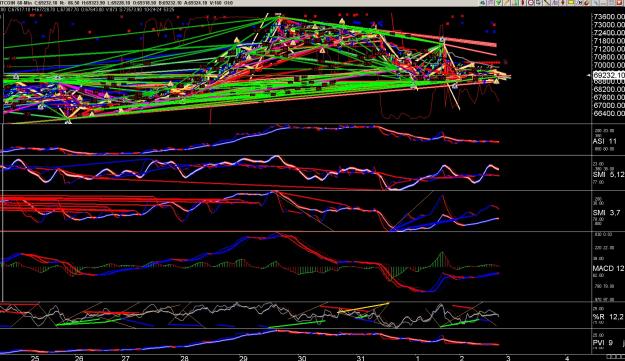Click the 71200.00 price axis label

click(x=609, y=49)
